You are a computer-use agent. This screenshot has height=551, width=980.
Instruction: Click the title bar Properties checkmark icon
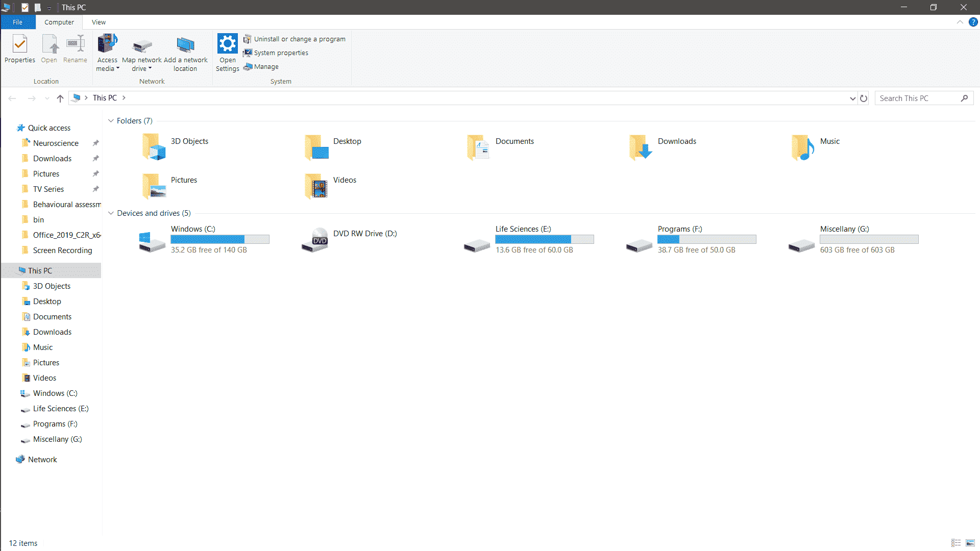click(25, 8)
